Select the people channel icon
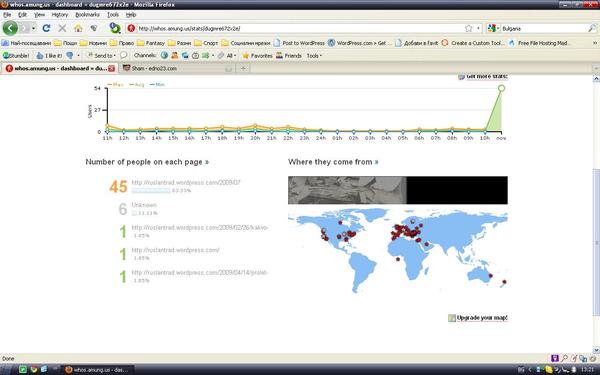 [174, 55]
